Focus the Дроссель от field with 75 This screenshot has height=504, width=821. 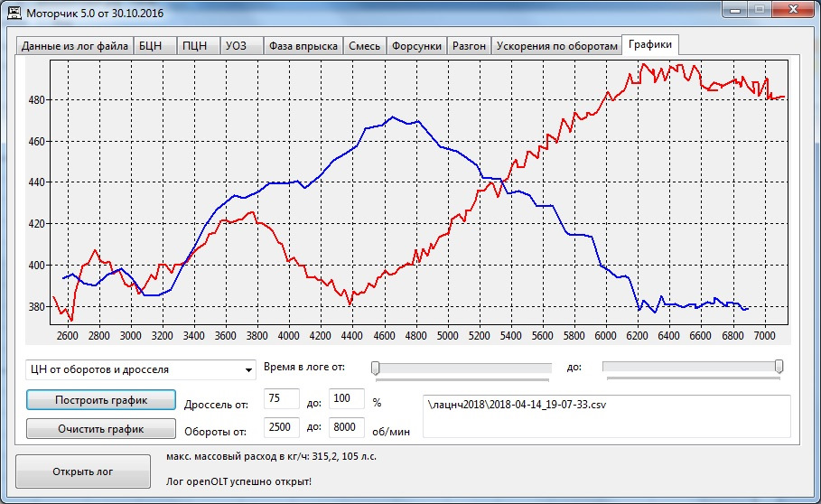tap(282, 399)
